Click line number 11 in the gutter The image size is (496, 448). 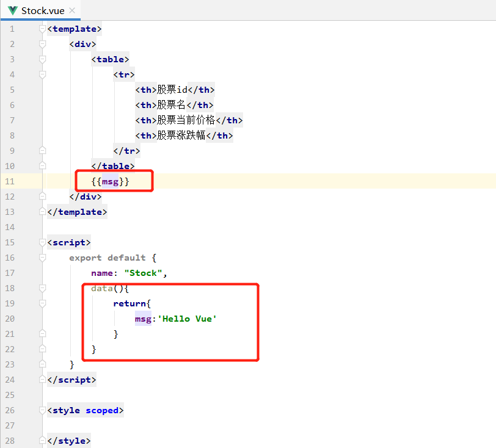10,181
